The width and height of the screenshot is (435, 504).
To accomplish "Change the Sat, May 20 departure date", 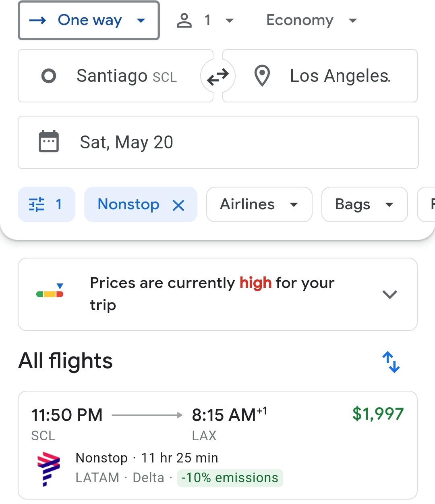I will [x=218, y=142].
